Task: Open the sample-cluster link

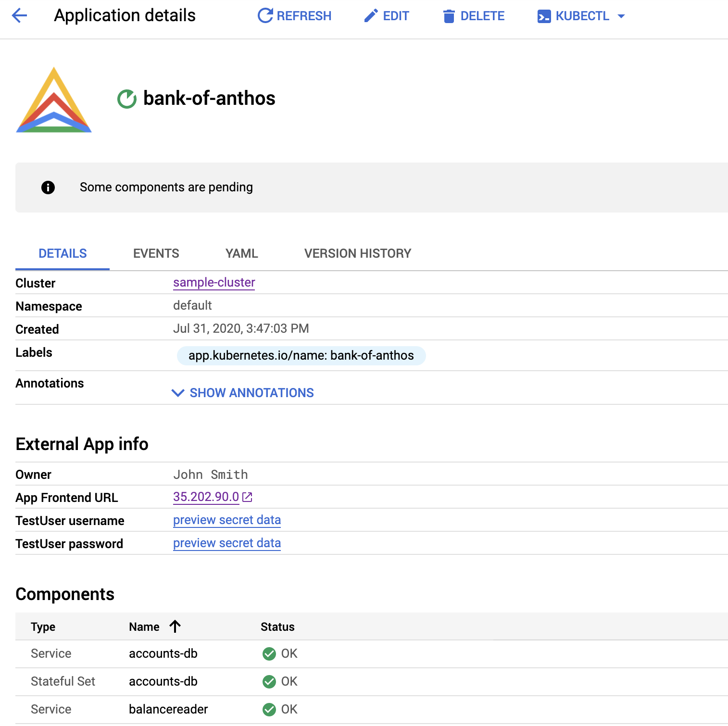Action: 214,283
